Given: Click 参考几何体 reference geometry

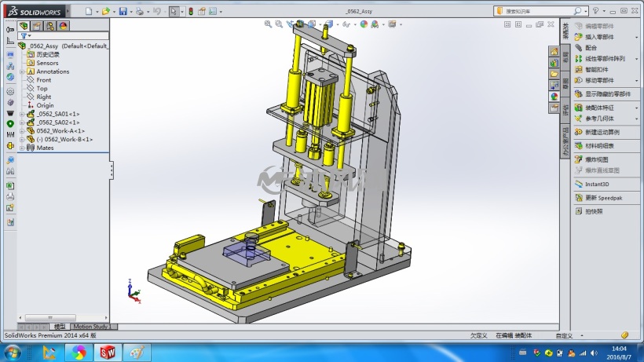Looking at the screenshot, I should 599,119.
